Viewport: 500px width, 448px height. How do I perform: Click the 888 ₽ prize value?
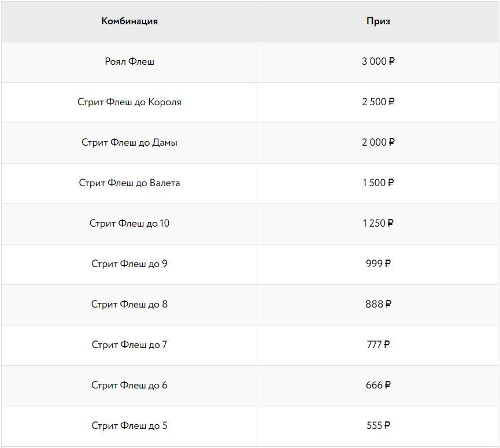pos(378,305)
